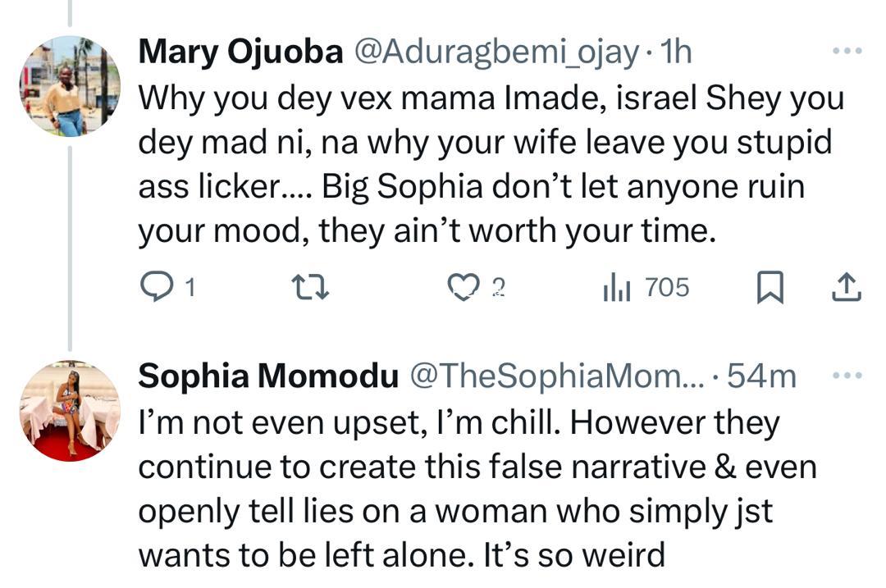
Task: Open the view analytics bar-chart icon
Action: 616,287
